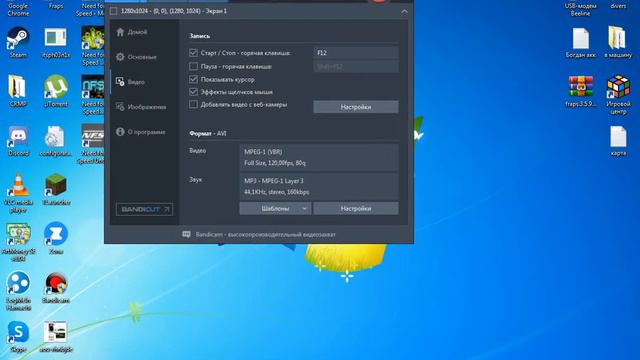This screenshot has width=640, height=360.
Task: Click the Bandicam footer slogan text
Action: 265,235
